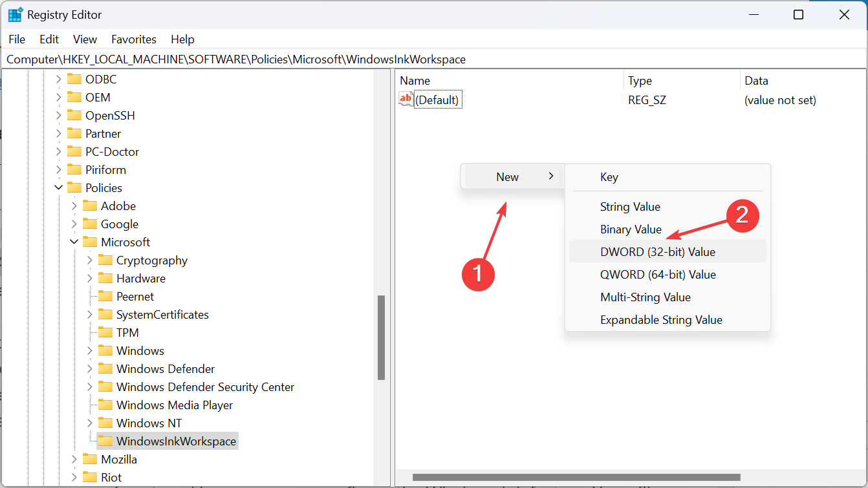Viewport: 868px width, 488px height.
Task: Choose Key from the New submenu
Action: click(x=667, y=177)
